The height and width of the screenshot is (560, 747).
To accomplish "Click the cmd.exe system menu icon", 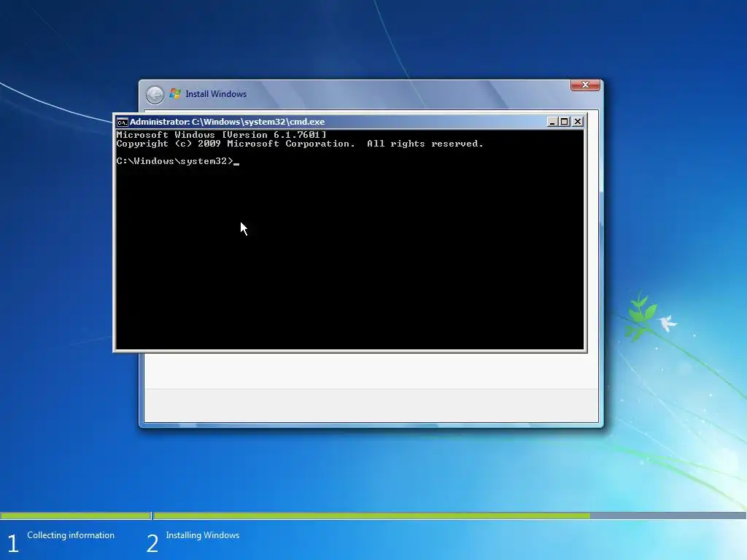I will 122,122.
